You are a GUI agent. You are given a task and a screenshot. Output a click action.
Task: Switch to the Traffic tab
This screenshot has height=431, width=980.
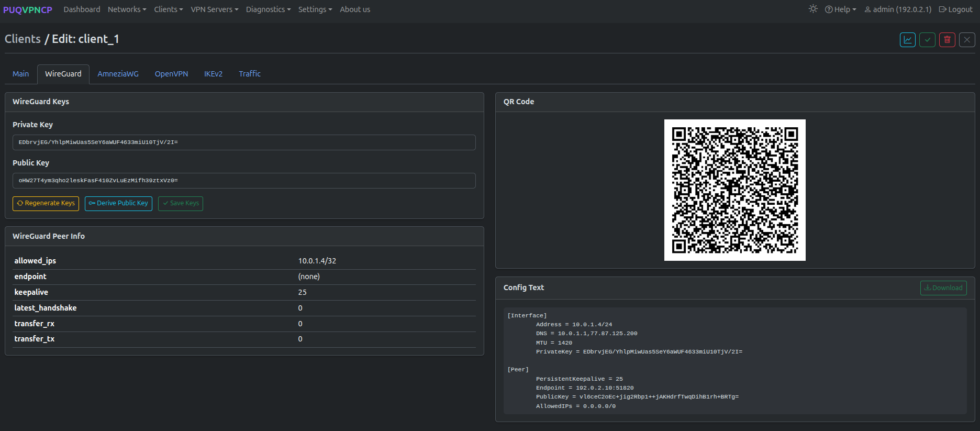(x=250, y=74)
